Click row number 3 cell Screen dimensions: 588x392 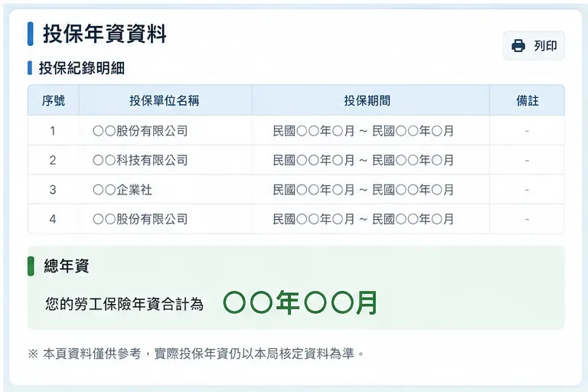click(x=53, y=189)
